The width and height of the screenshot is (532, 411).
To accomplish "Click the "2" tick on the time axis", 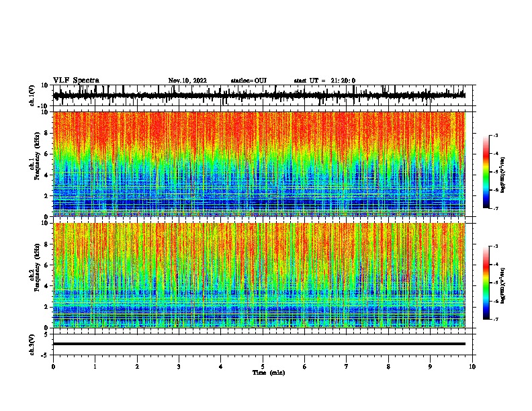I will (137, 367).
